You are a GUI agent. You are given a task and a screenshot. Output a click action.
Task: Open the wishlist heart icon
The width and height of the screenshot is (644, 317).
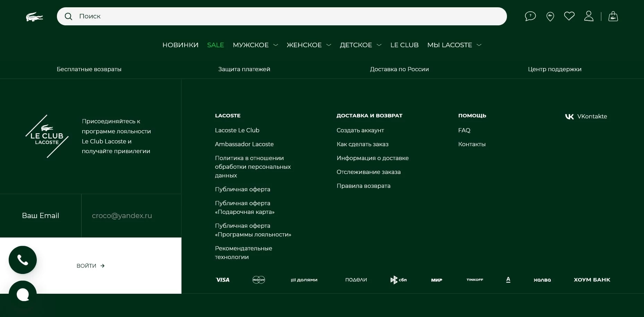569,16
